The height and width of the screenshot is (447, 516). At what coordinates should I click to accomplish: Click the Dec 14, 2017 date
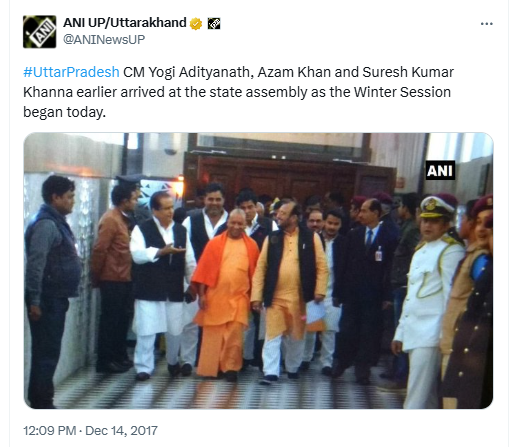pos(121,431)
